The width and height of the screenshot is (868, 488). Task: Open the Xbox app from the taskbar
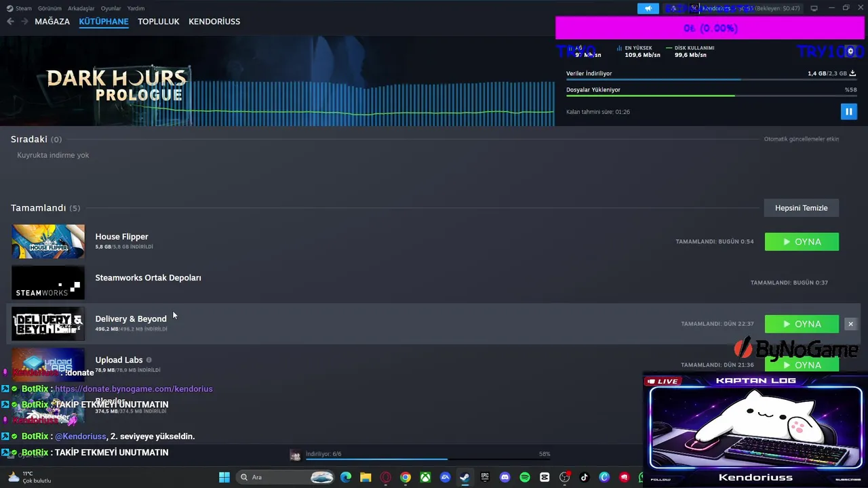pos(425,477)
